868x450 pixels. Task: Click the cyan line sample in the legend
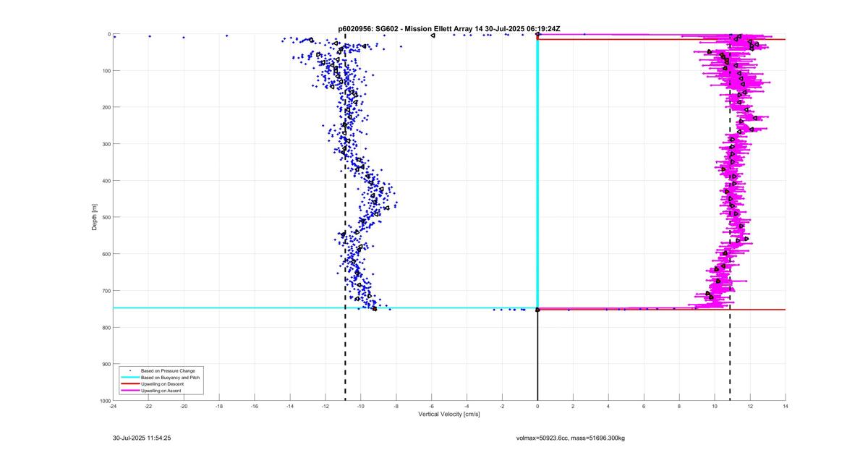[130, 378]
